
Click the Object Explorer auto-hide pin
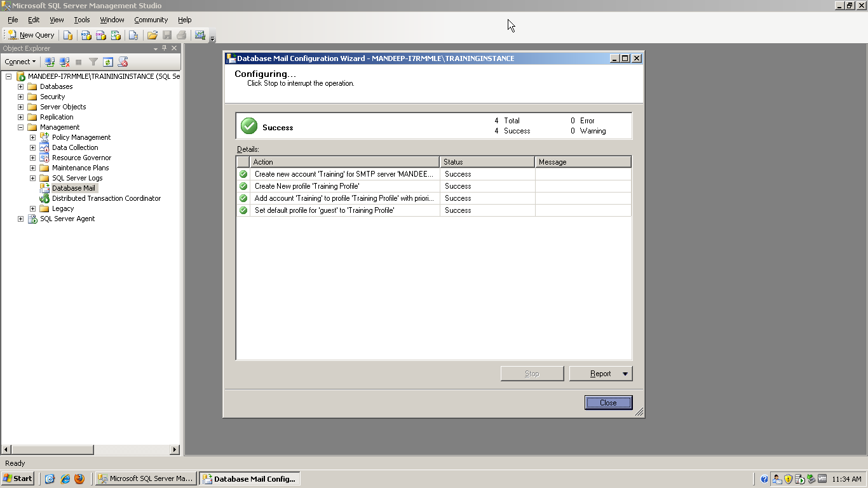pos(165,48)
